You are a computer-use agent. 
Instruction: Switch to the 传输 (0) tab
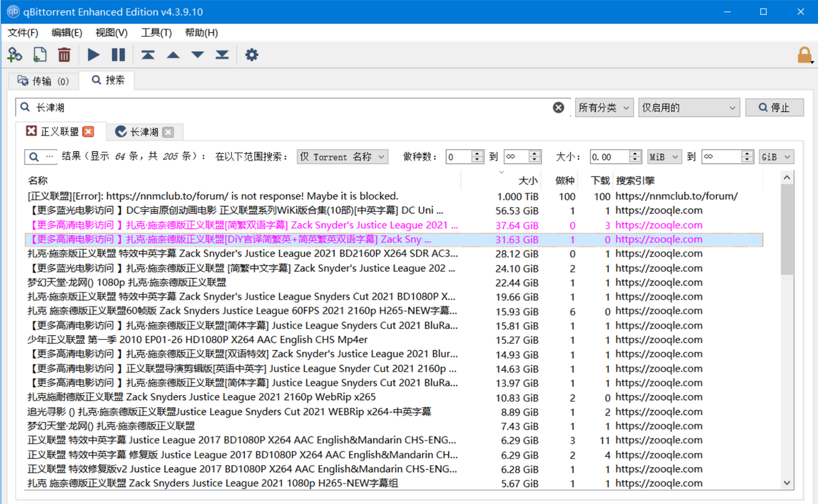pyautogui.click(x=44, y=81)
